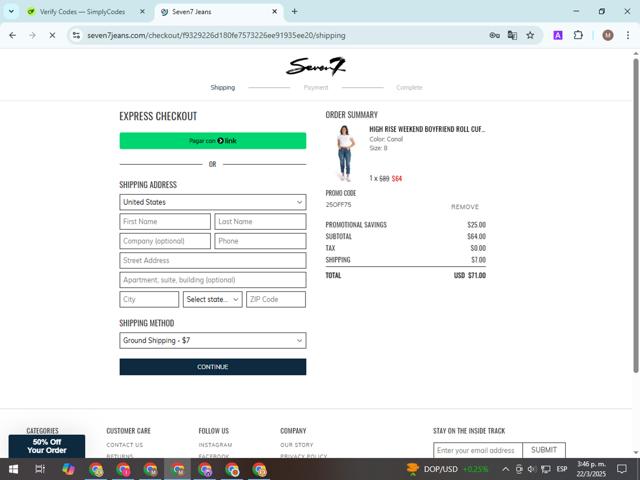The image size is (640, 480).
Task: Submit the newsletter email
Action: (x=544, y=450)
